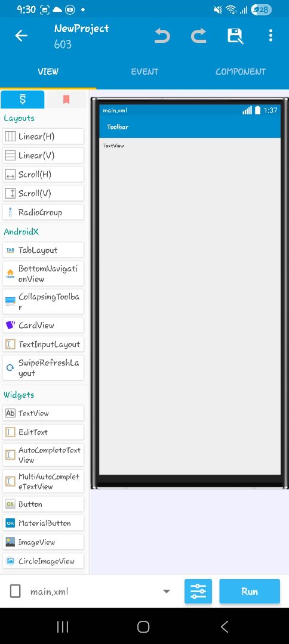The width and height of the screenshot is (289, 644).
Task: Switch to the COMPONENT tab
Action: [x=241, y=72]
